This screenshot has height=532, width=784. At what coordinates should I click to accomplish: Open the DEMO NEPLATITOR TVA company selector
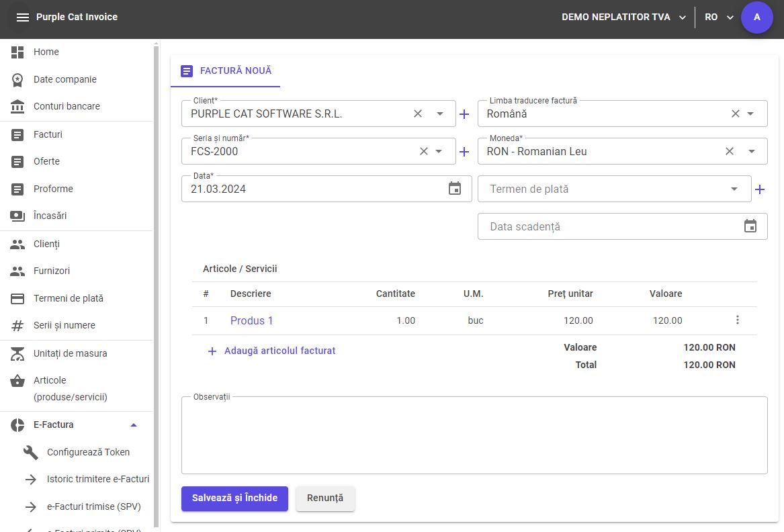point(623,17)
